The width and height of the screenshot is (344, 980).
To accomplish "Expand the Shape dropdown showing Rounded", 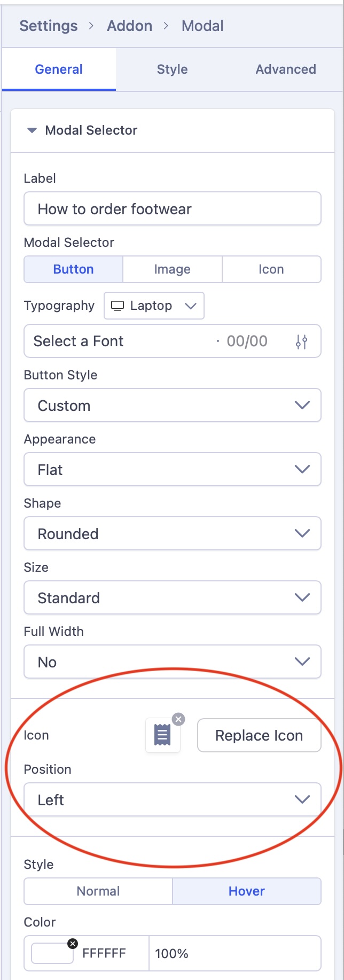I will point(172,534).
